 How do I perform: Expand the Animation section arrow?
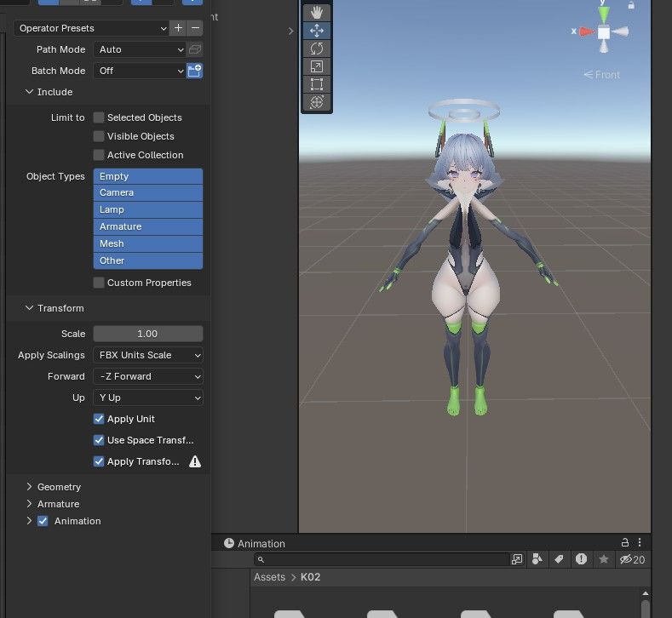pyautogui.click(x=29, y=521)
